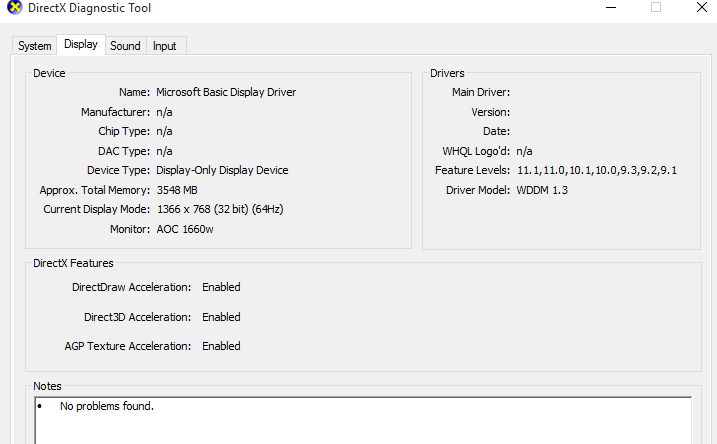This screenshot has width=717, height=444.
Task: Maximize the DirectX Diagnostic Tool window
Action: pyautogui.click(x=656, y=8)
